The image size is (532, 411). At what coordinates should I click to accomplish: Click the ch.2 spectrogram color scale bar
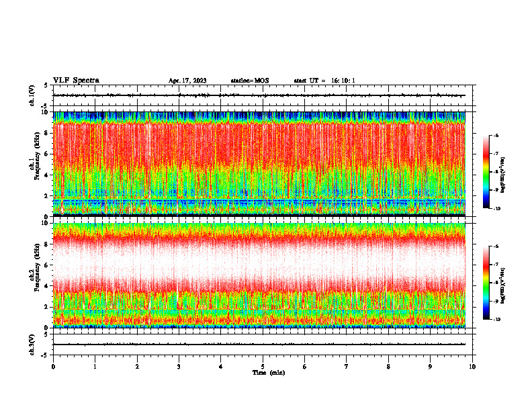click(486, 283)
